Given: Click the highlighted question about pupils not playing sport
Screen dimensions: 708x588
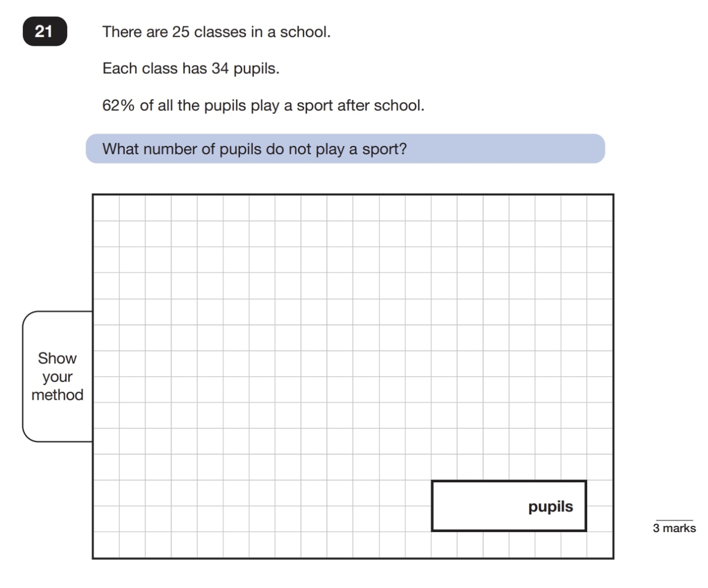Looking at the screenshot, I should [x=254, y=149].
